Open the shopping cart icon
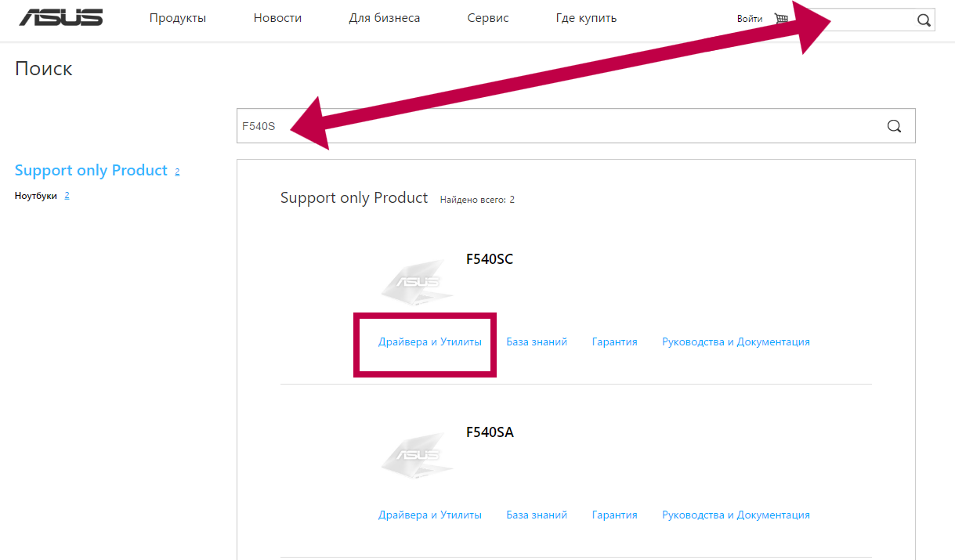Viewport: 955px width, 560px height. [x=780, y=19]
